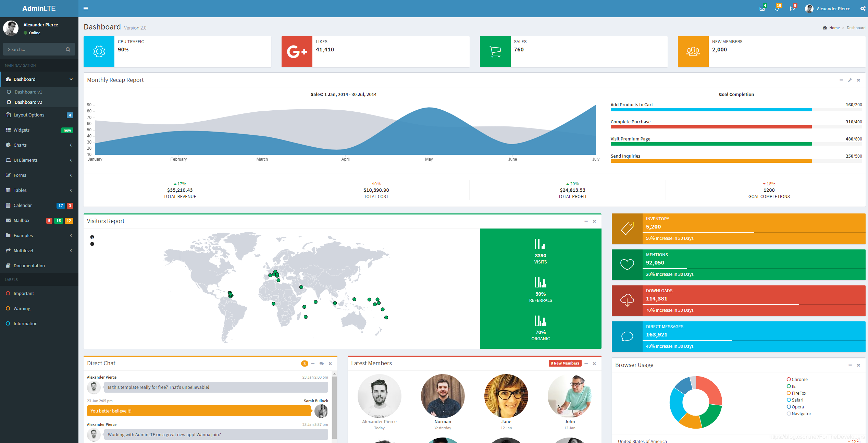The height and width of the screenshot is (443, 868).
Task: Open the flag tasks icon
Action: coord(792,9)
